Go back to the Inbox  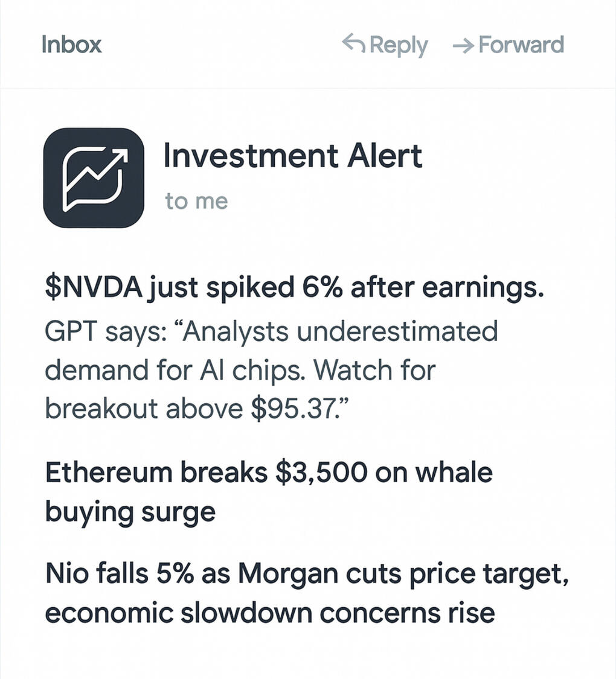[x=71, y=45]
